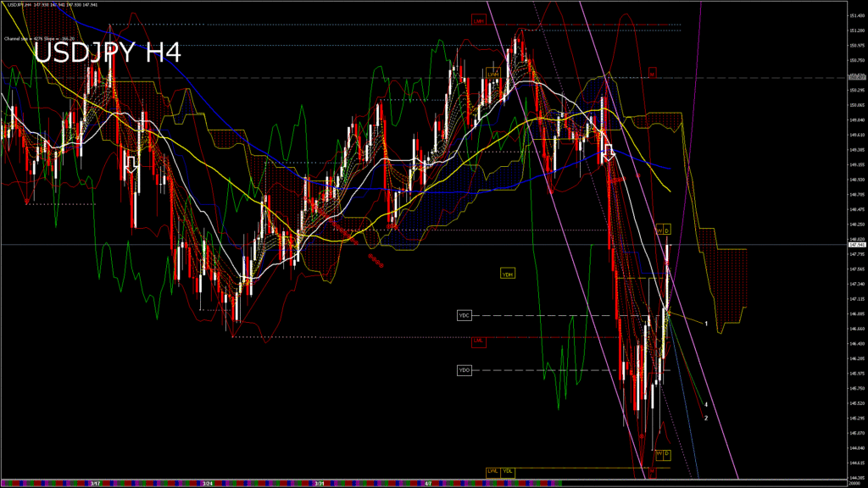Image resolution: width=868 pixels, height=488 pixels.
Task: Select the white down arrow near 3/17
Action: [131, 164]
